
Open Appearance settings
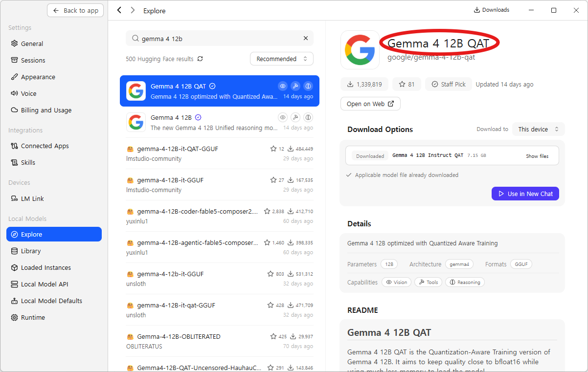54,77
